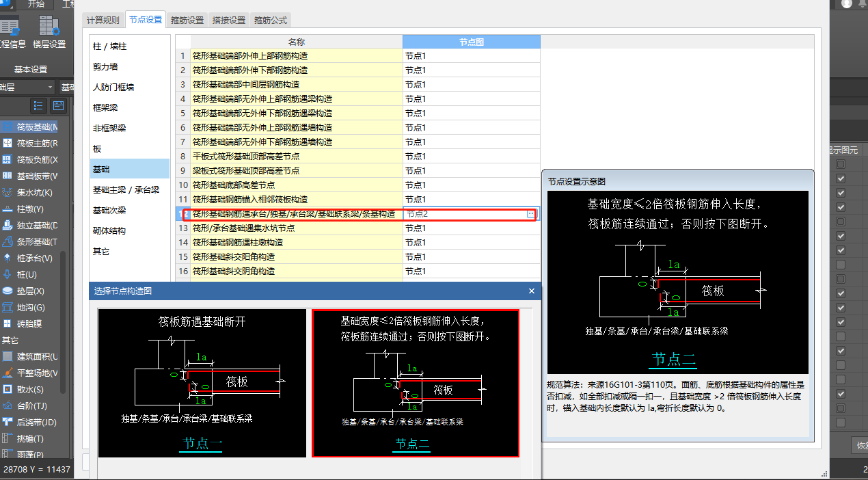Click 节点1 cell of 筏形基础钢筋遇柱墩构造 row
Image resolution: width=868 pixels, height=480 pixels.
click(x=472, y=243)
